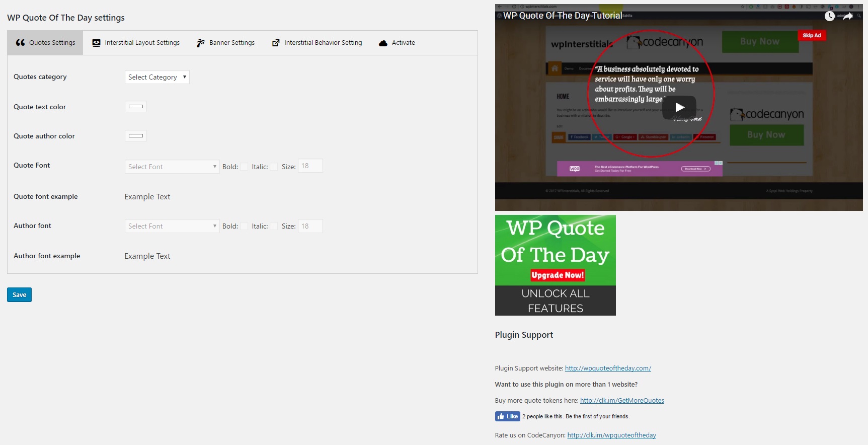
Task: Go to Interstitial Behavior Setting tab
Action: pyautogui.click(x=317, y=43)
